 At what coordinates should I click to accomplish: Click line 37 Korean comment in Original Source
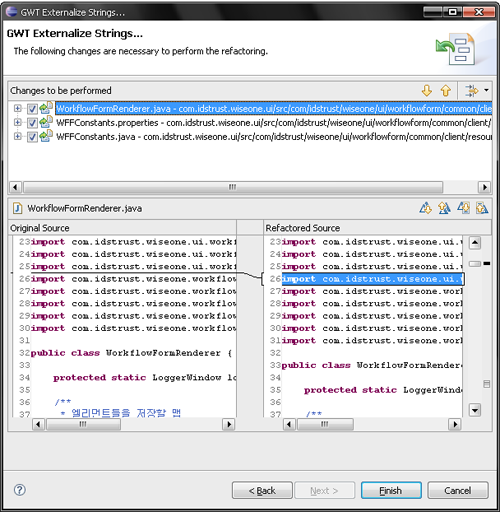tap(121, 413)
